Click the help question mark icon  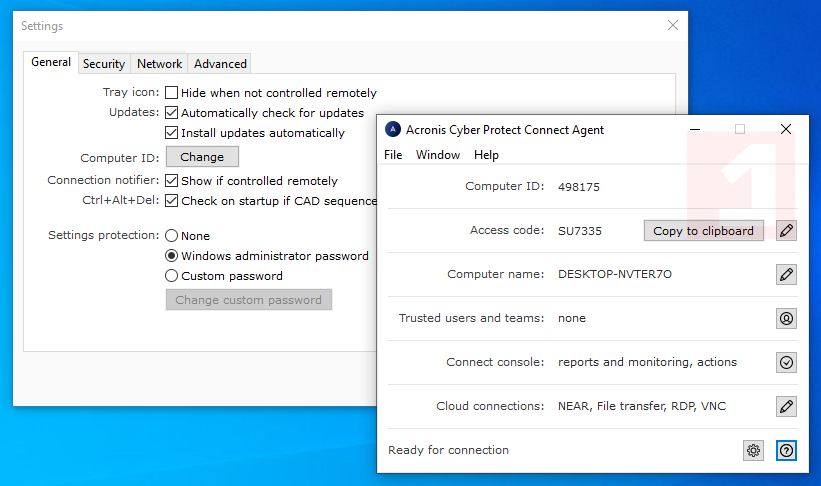(786, 450)
